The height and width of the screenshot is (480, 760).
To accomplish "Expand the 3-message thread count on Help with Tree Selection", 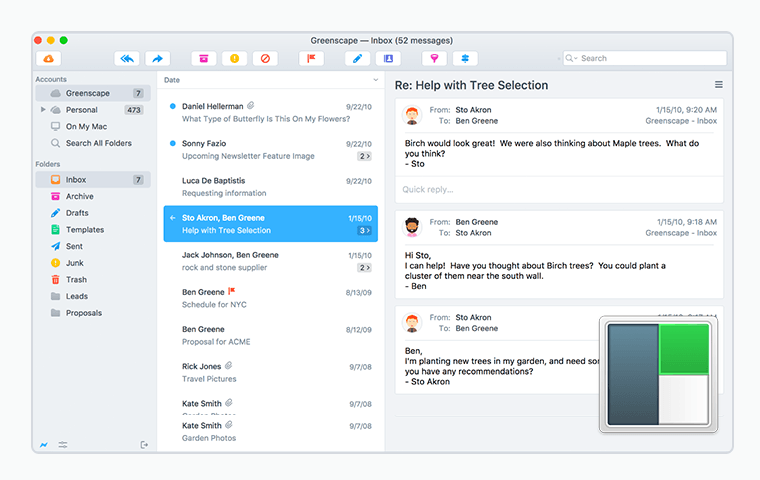I will pyautogui.click(x=364, y=231).
